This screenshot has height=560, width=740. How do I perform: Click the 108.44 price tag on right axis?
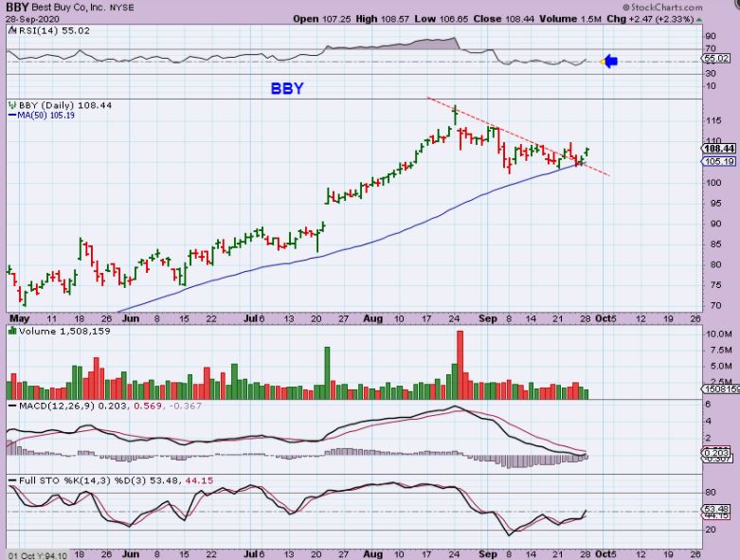click(719, 149)
